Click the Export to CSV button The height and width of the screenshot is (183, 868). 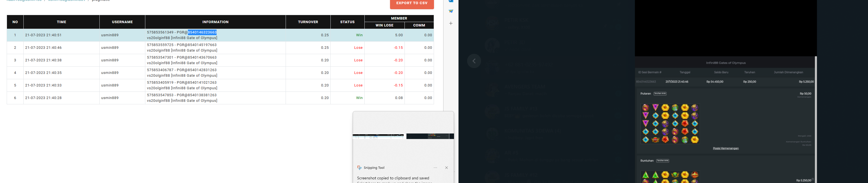coord(412,3)
